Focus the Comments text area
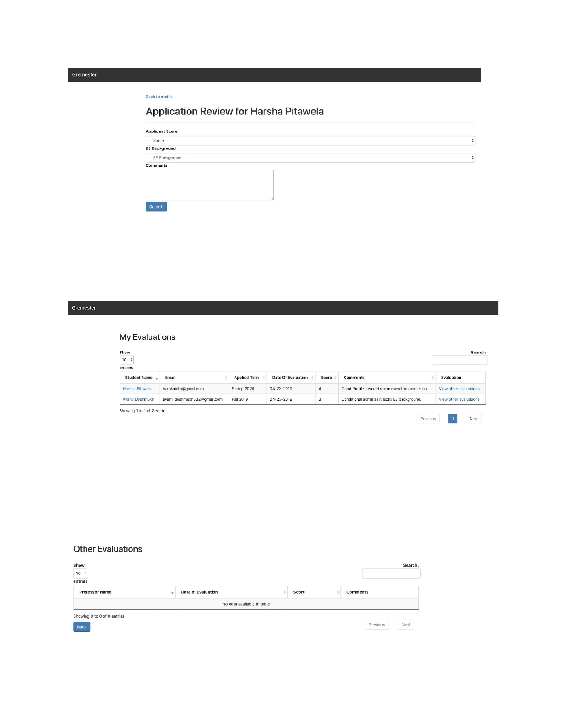The width and height of the screenshot is (563, 728). [x=210, y=185]
